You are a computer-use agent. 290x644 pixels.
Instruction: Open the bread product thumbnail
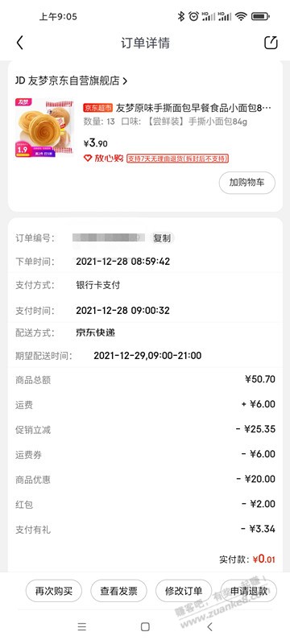pyautogui.click(x=45, y=128)
